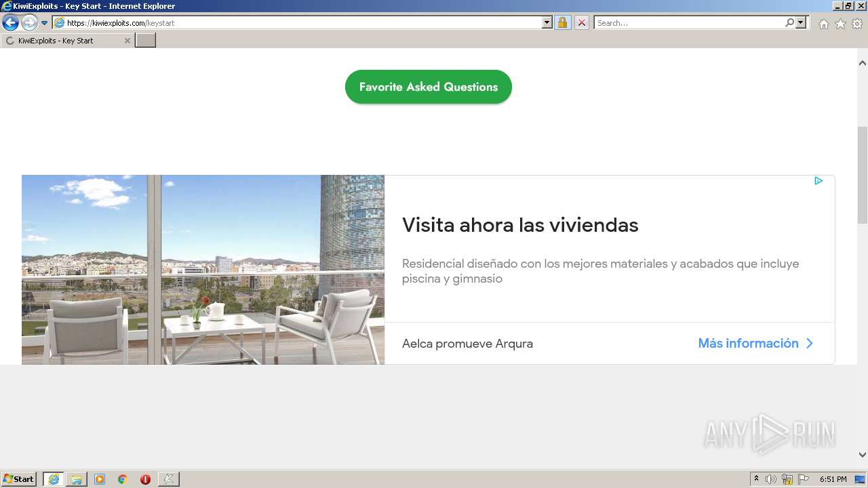Click 'Aelca promueve Arqura' text
This screenshot has width=868, height=488.
point(467,344)
